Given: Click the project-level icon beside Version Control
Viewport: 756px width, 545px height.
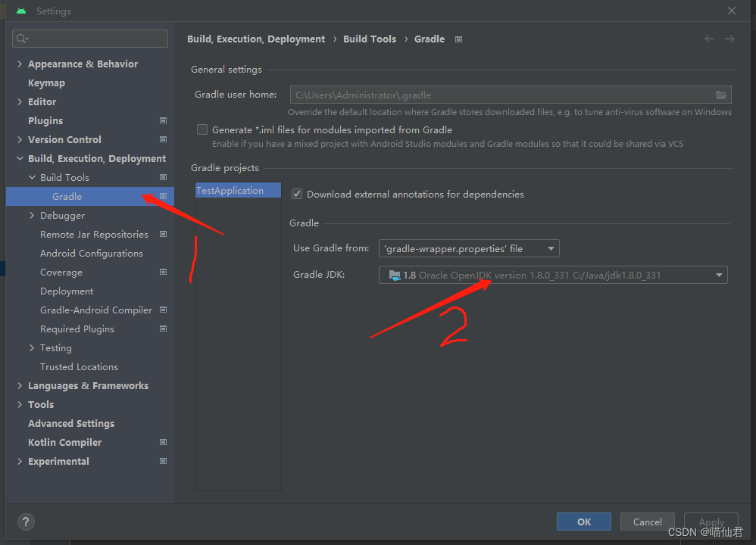Looking at the screenshot, I should [163, 139].
